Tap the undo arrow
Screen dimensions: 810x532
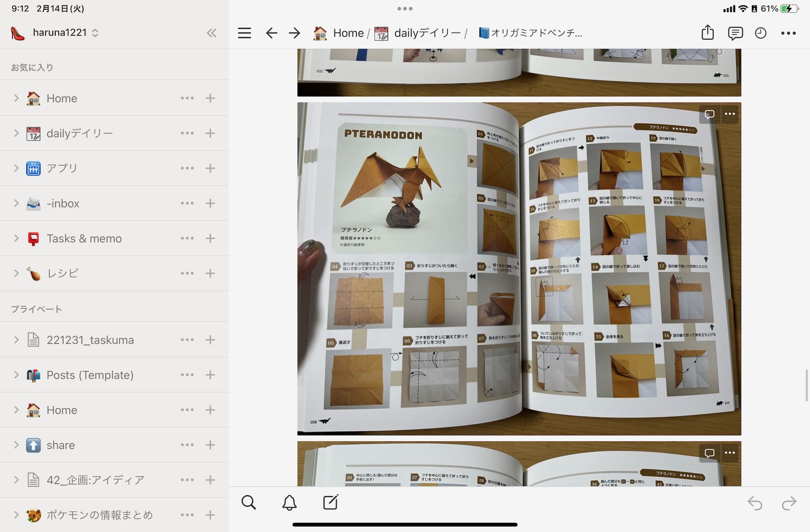click(x=755, y=503)
